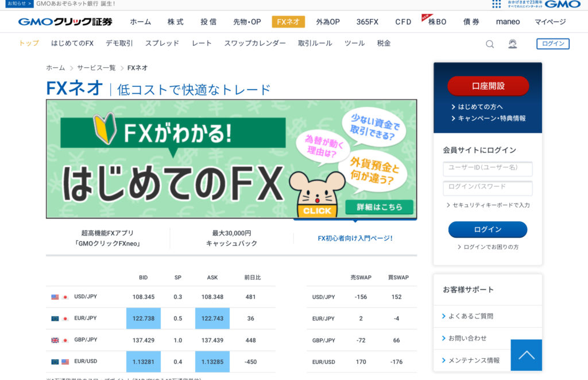Open the スプレッド sub-navigation tab
Viewport: 588px width, 380px height.
tap(162, 43)
